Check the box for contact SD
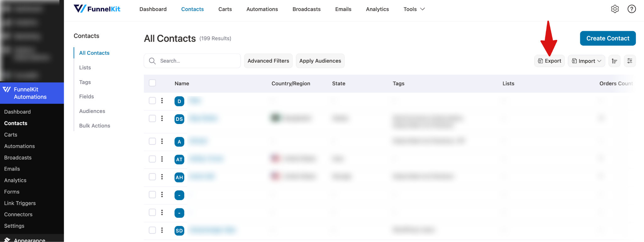 (x=152, y=230)
